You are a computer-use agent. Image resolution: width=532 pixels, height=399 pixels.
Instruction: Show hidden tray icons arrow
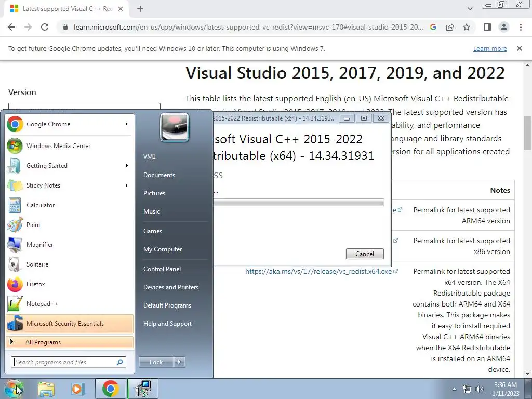coord(454,389)
